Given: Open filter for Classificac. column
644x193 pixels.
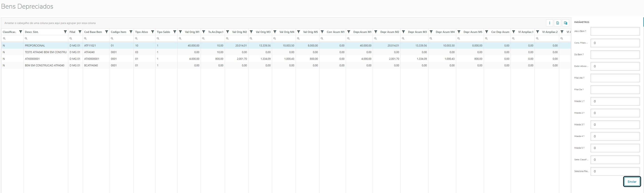Looking at the screenshot, I should coord(21,32).
